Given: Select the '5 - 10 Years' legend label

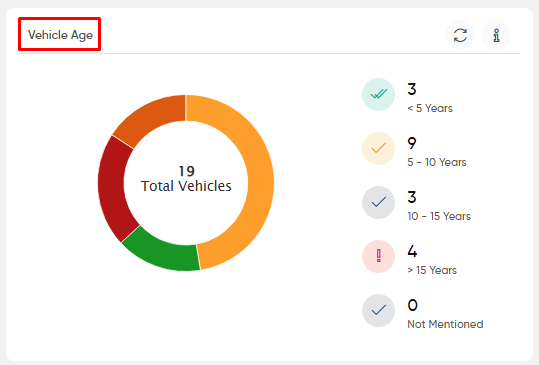Looking at the screenshot, I should click(x=437, y=162).
